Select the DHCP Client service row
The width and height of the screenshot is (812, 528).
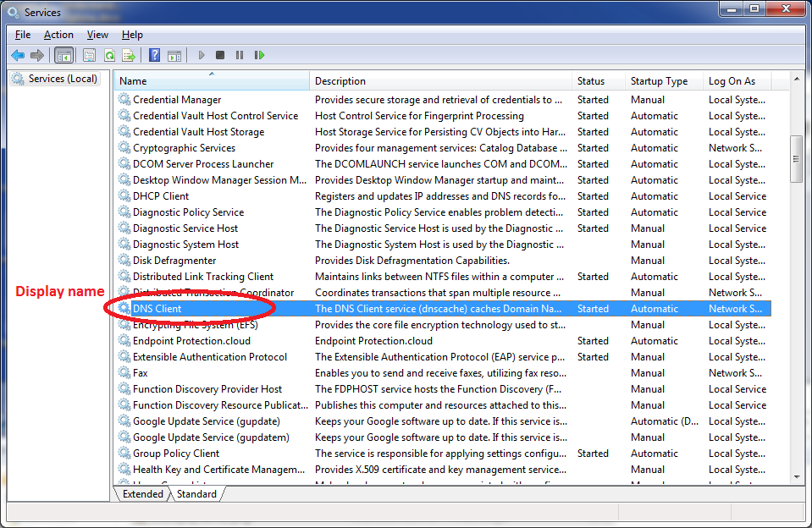coord(161,196)
